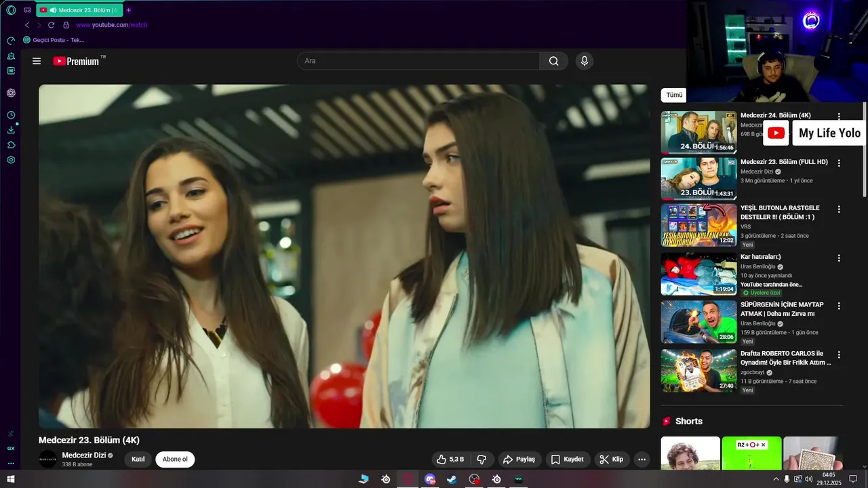Go to YouTube Premium home logo
This screenshot has width=868, height=488.
click(77, 61)
